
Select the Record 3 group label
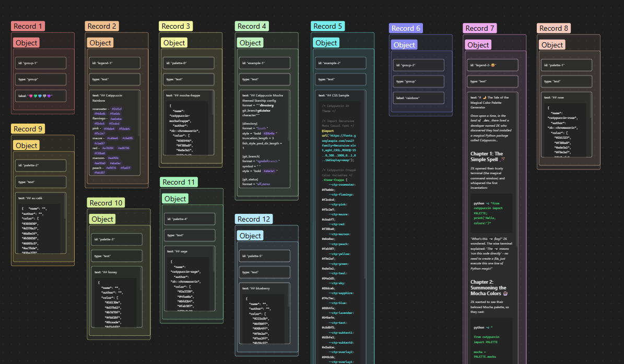[x=176, y=26]
